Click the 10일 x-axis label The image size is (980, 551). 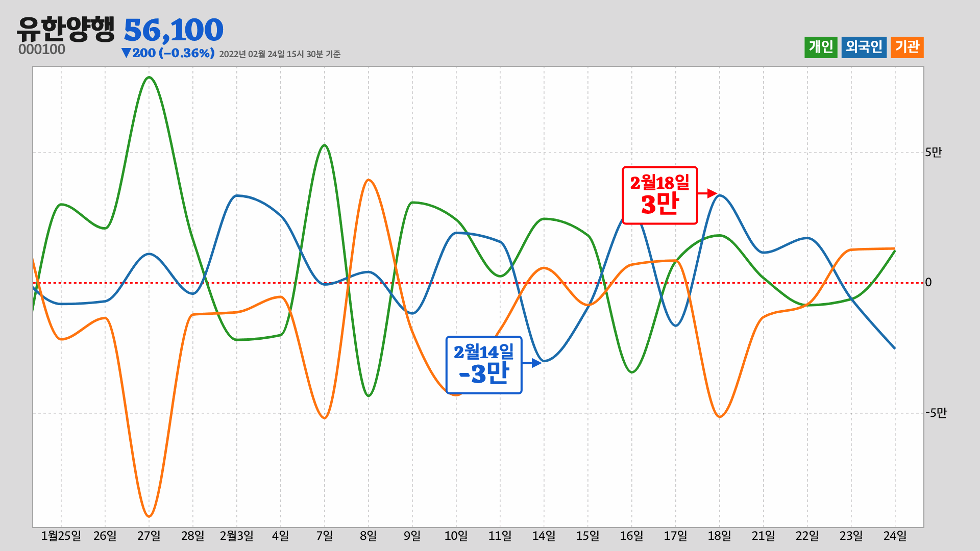tap(456, 536)
